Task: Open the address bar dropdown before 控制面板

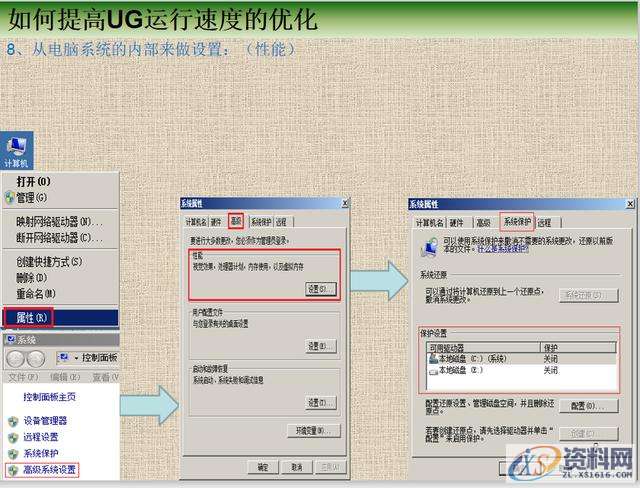Action: 76,358
